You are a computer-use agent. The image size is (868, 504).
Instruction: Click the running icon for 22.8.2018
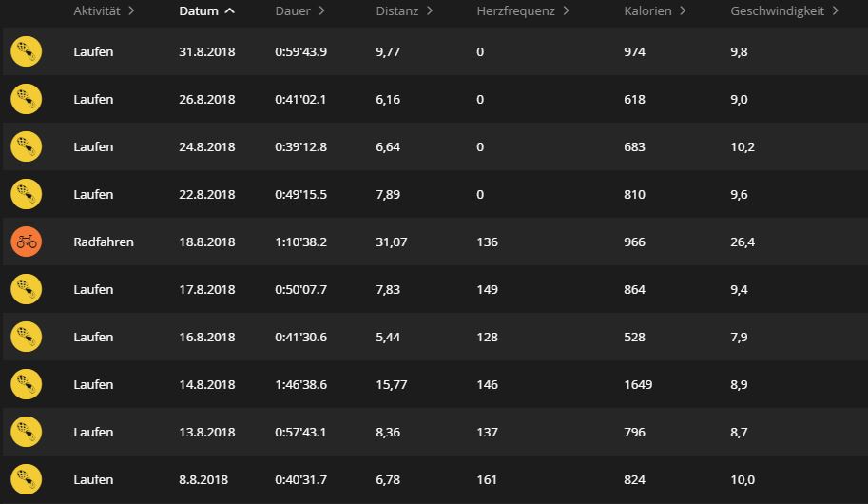pos(26,194)
